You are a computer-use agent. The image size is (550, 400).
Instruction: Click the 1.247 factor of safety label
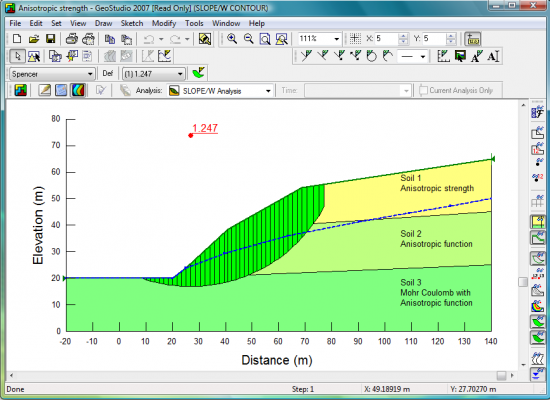pos(205,128)
